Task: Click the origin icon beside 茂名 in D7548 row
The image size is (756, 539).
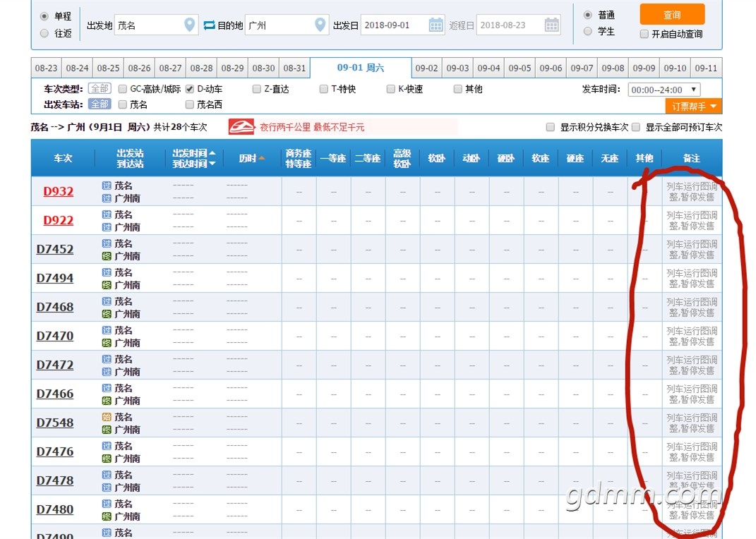Action: tap(107, 417)
